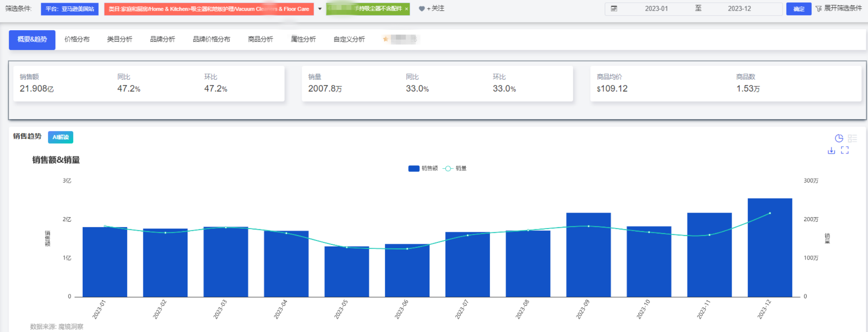Click the filter funnel icon
Viewport: 868px width, 332px height.
(819, 9)
